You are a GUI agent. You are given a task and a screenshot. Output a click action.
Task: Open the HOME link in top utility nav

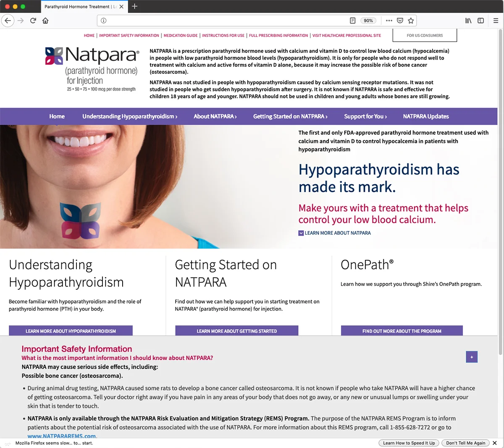(89, 36)
